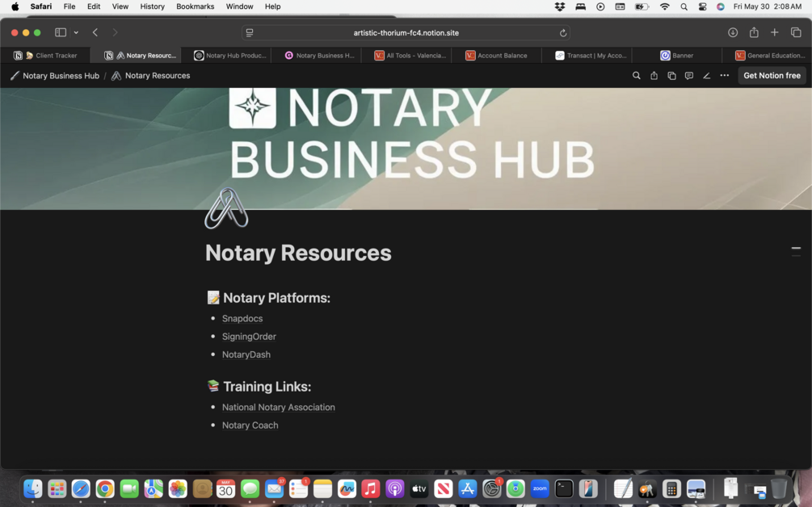
Task: Open Terminal from the Dock
Action: coord(564,488)
